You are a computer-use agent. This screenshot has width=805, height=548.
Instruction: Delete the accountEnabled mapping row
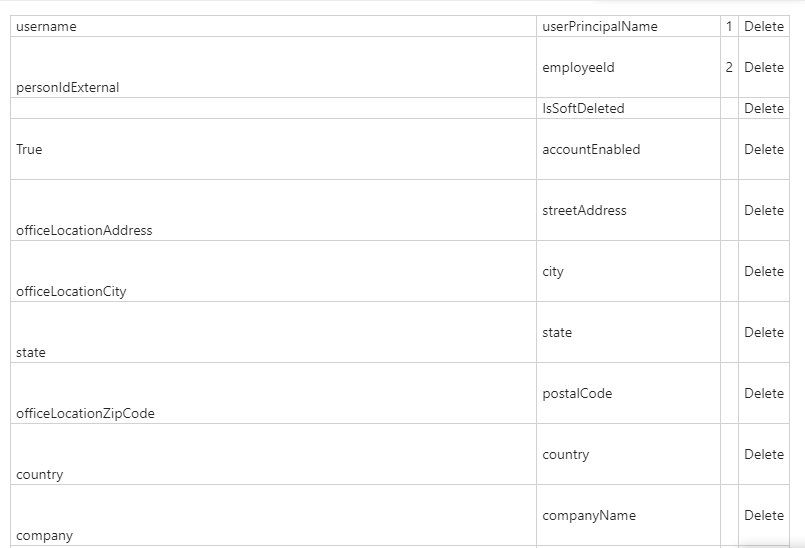tap(763, 149)
